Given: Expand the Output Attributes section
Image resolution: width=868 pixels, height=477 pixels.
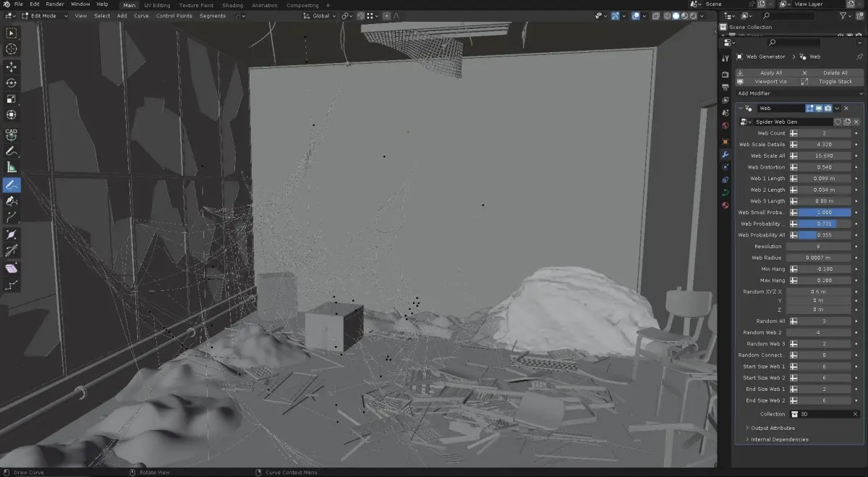Looking at the screenshot, I should click(x=773, y=428).
